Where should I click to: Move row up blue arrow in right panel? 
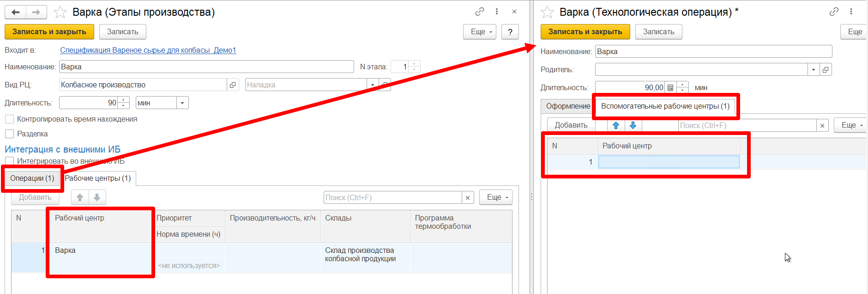tap(615, 125)
